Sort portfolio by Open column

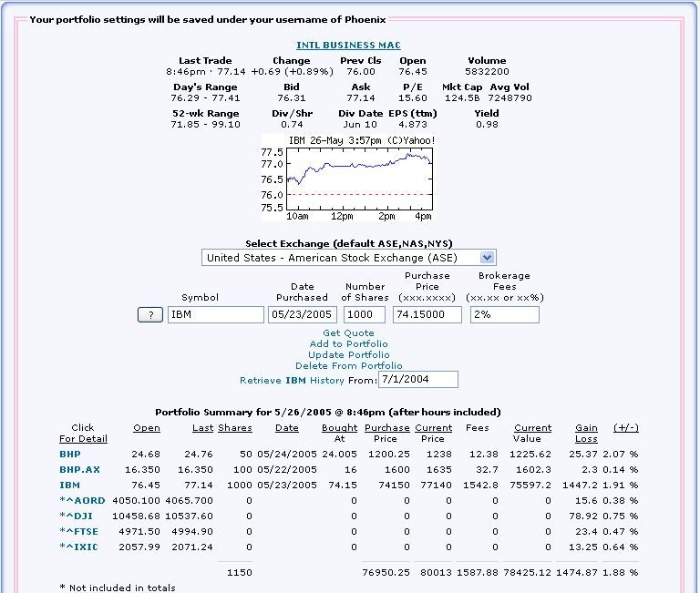click(x=147, y=428)
